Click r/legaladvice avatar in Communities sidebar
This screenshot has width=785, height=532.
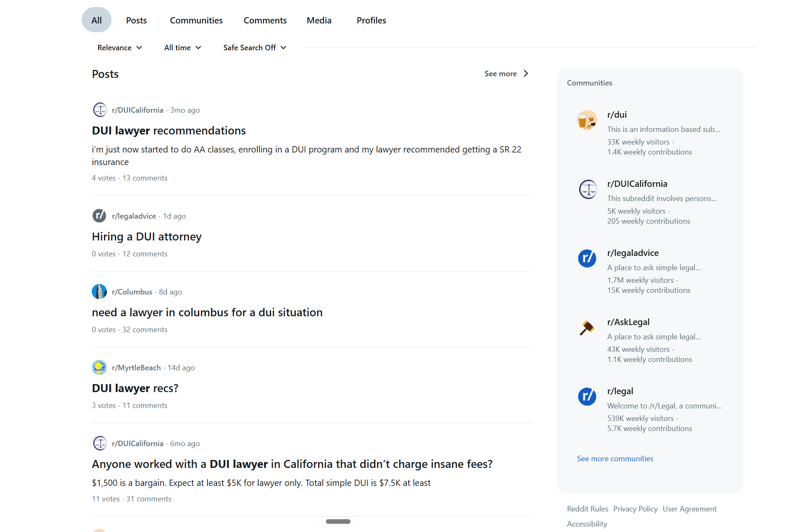coord(587,258)
